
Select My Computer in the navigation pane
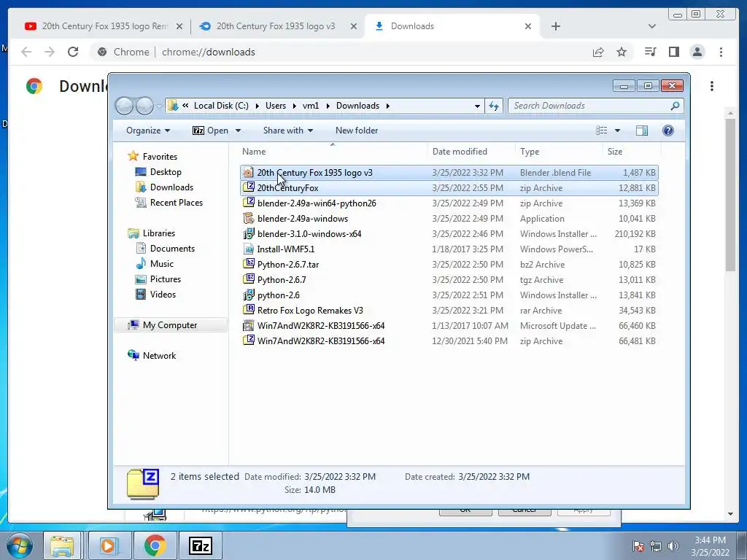(x=170, y=325)
